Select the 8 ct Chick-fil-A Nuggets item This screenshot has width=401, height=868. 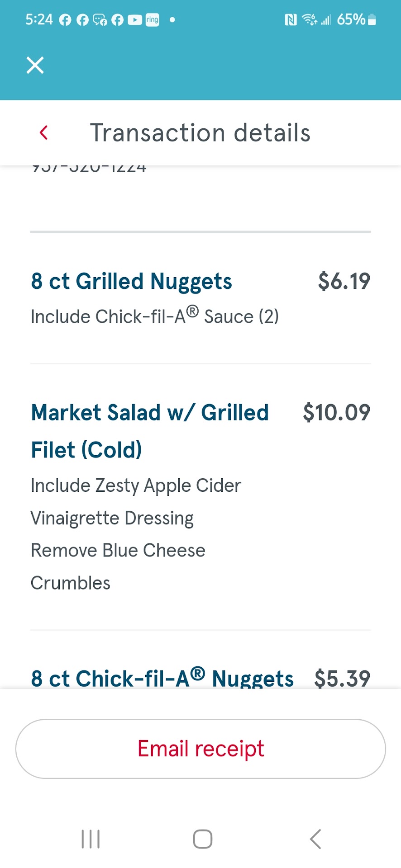[x=162, y=678]
